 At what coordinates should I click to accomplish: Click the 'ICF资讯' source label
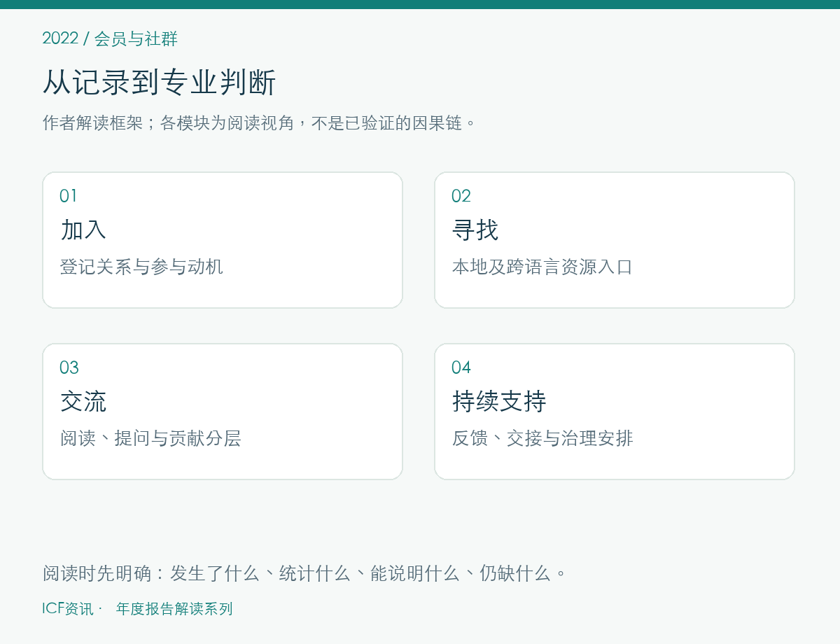tap(68, 609)
